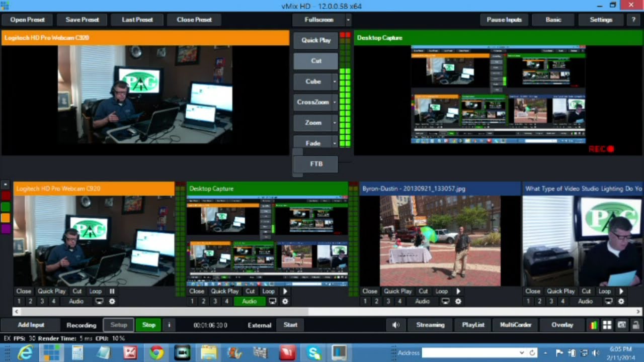Open File Explorer folder in taskbar
This screenshot has width=644, height=362.
[x=209, y=352]
